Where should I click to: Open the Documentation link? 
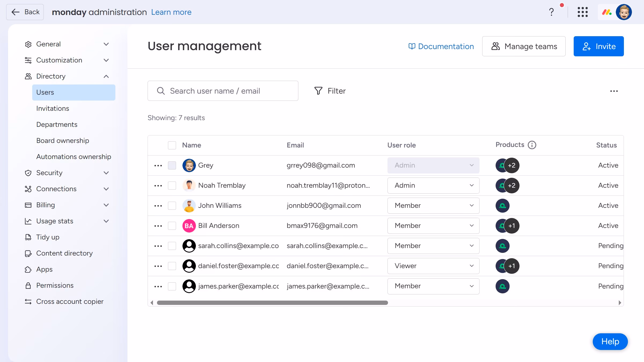point(441,46)
